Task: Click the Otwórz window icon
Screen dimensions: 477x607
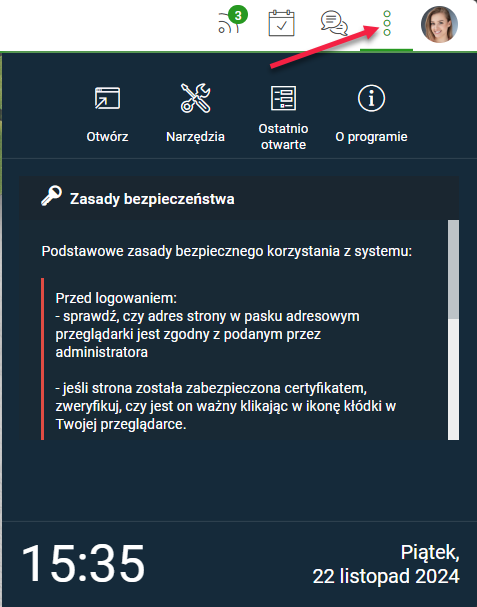Action: tap(107, 98)
